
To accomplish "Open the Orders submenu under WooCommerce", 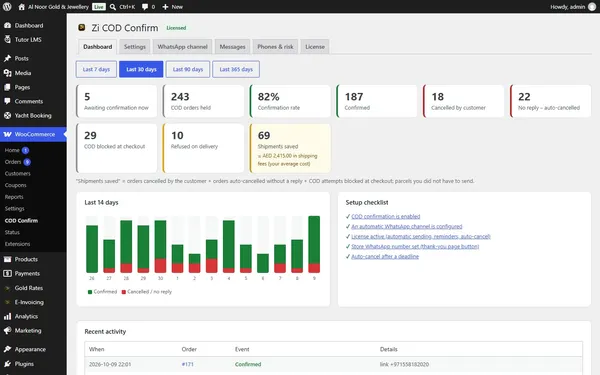I will [x=13, y=162].
